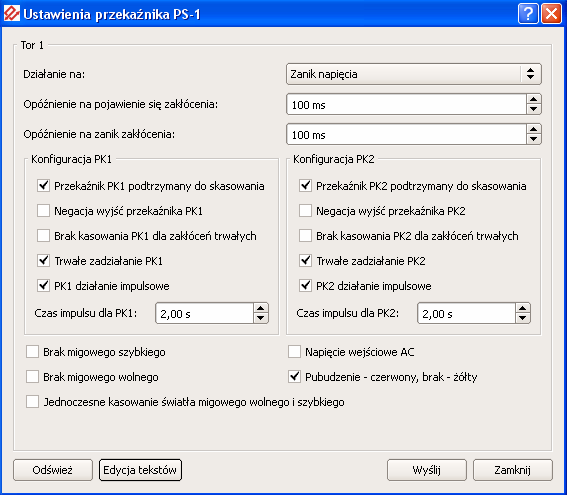The width and height of the screenshot is (567, 495).
Task: Increase PK1 impulse time with up arrow
Action: pyautogui.click(x=261, y=308)
